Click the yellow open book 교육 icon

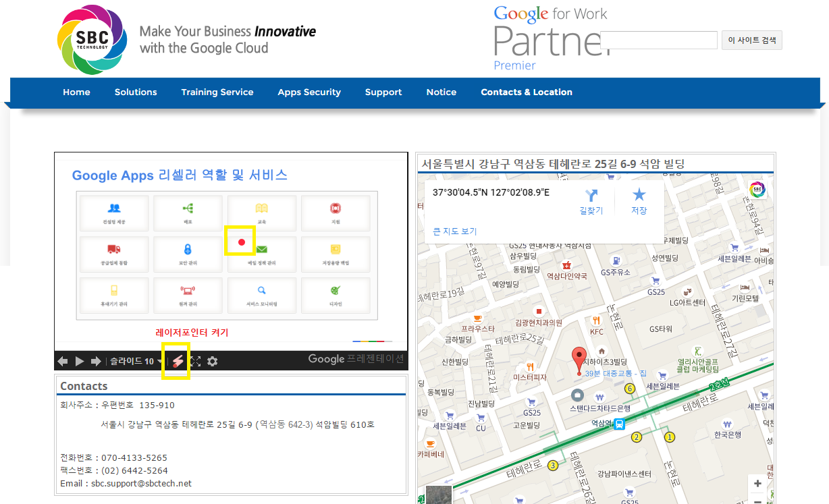pos(262,208)
